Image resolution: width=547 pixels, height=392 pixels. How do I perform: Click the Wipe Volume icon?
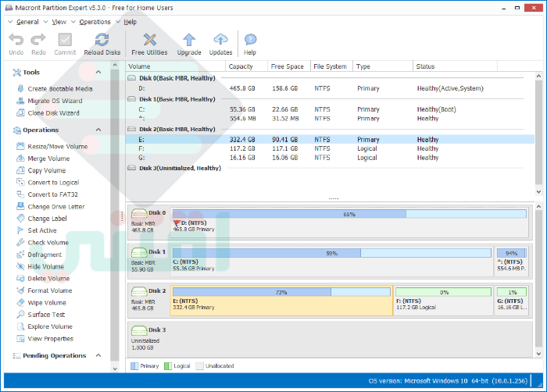coord(20,302)
